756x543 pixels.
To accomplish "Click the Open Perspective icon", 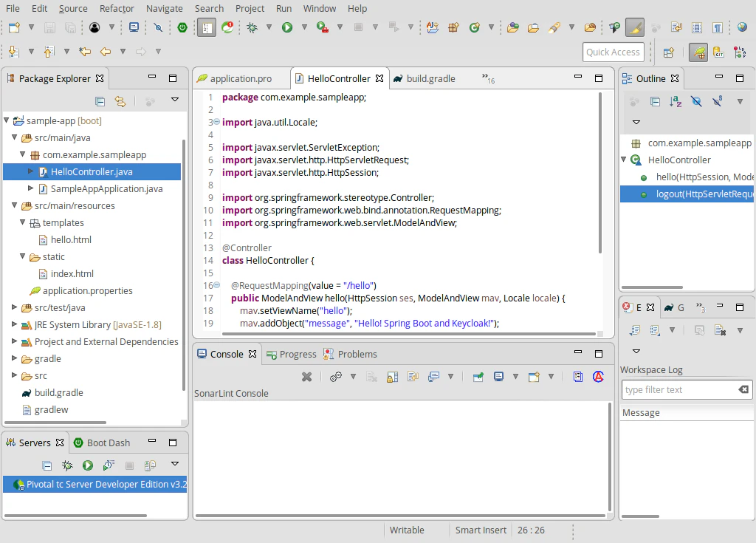I will [x=669, y=52].
